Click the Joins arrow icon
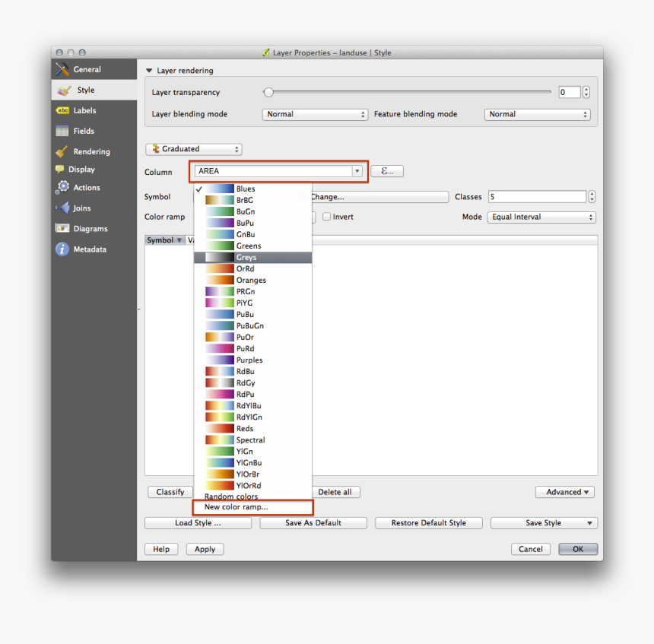This screenshot has height=644, width=654. coord(62,208)
